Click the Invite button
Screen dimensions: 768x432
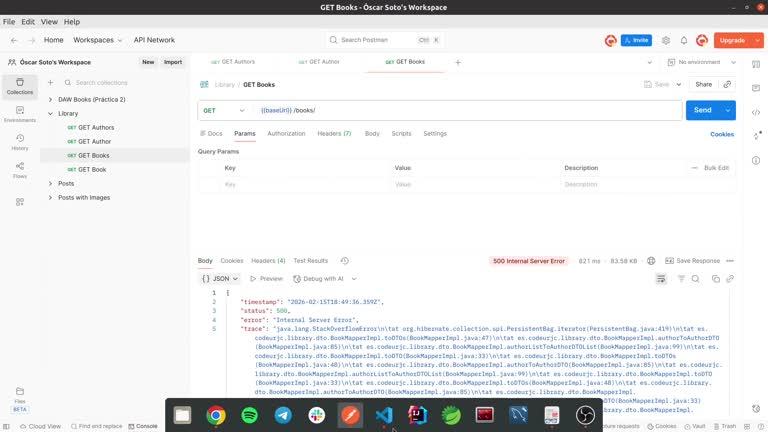(636, 40)
